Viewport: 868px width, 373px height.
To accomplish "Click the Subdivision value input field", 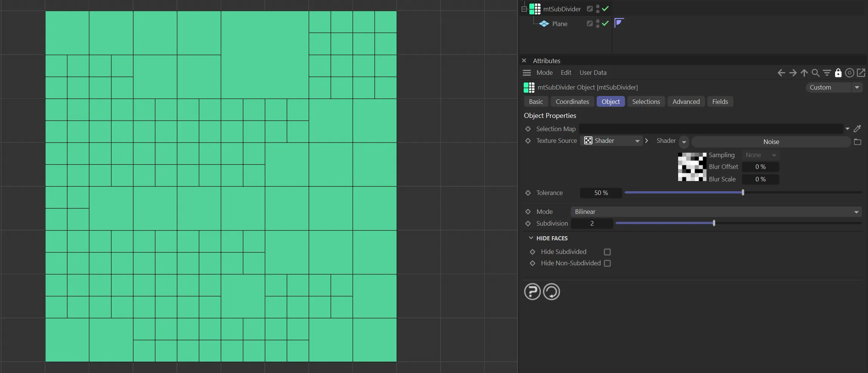I will (592, 224).
